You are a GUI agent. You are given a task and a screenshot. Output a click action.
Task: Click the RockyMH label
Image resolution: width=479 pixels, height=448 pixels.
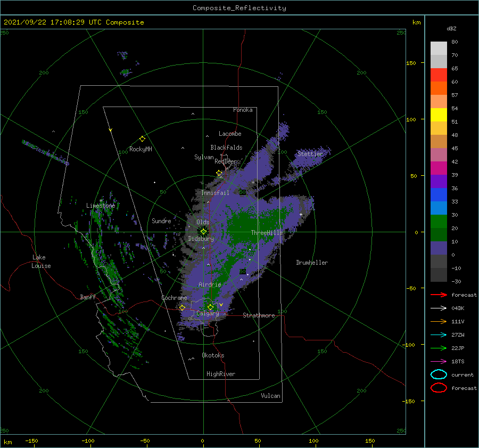pos(141,149)
